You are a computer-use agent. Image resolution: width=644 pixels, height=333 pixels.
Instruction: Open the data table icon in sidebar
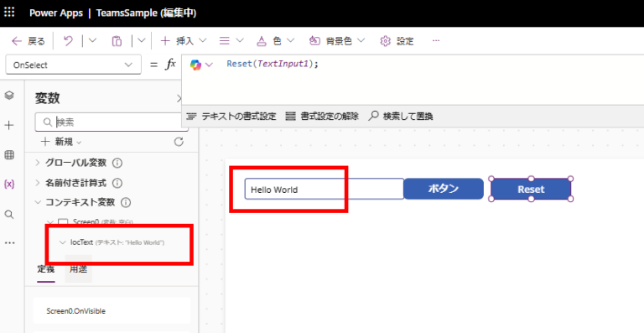(x=9, y=155)
